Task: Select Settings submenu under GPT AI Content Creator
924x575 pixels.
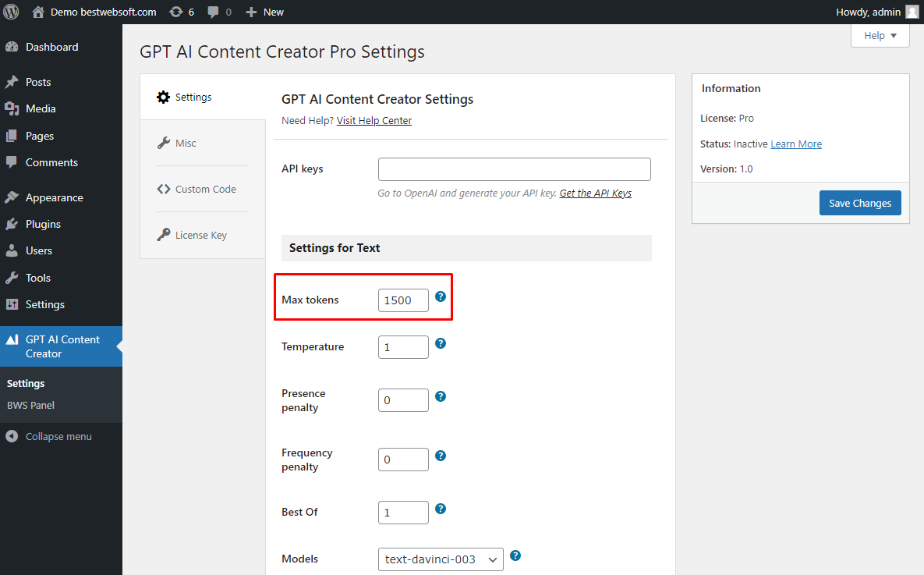Action: (26, 383)
